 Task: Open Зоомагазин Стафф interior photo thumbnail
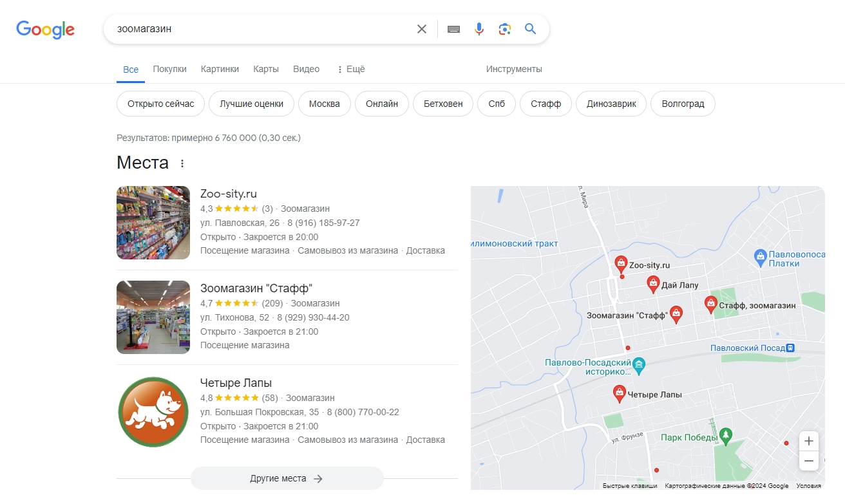pyautogui.click(x=153, y=317)
